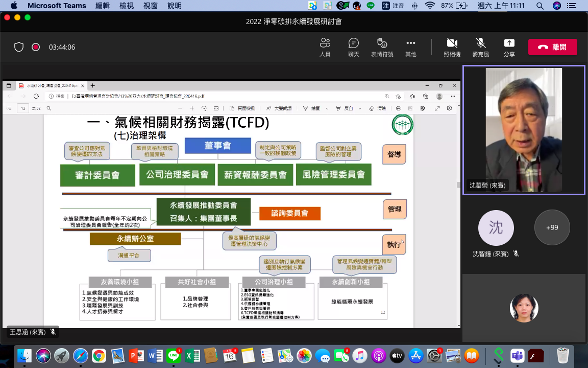588x368 pixels.
Task: Open the 分享 share screen tray
Action: [x=509, y=48]
